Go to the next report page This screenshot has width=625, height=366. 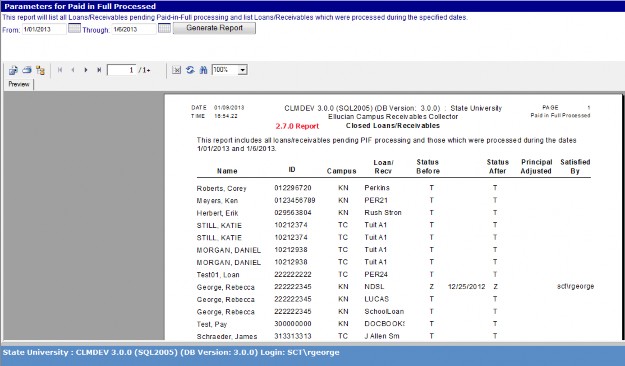click(86, 70)
